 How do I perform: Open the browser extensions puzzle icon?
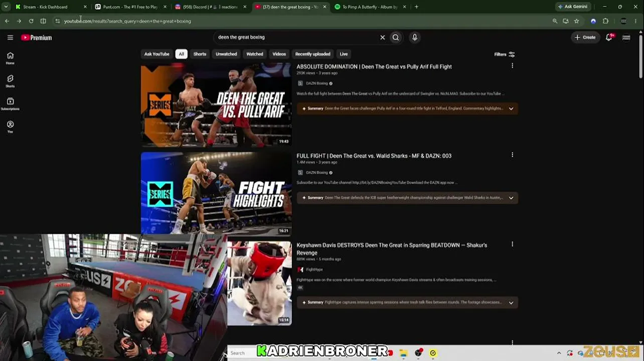click(605, 21)
